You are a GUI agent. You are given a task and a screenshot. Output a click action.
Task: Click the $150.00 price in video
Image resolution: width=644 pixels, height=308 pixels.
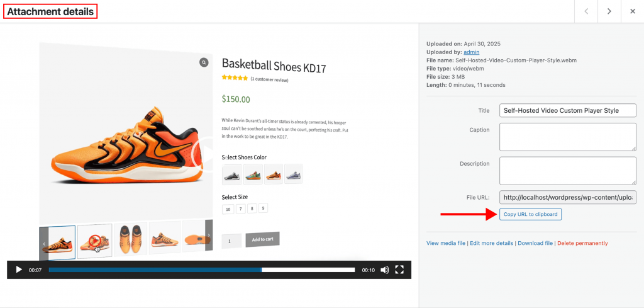coord(236,99)
